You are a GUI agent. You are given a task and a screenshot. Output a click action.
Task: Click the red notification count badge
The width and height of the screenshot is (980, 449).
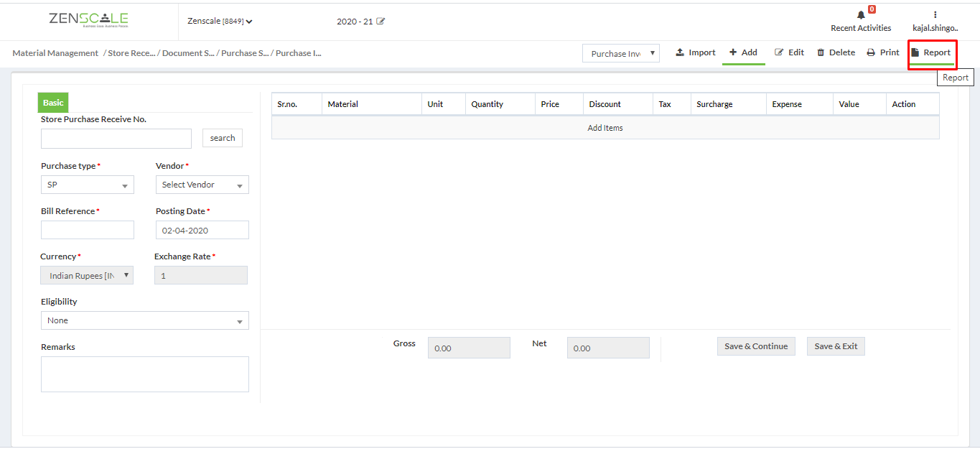pyautogui.click(x=872, y=9)
